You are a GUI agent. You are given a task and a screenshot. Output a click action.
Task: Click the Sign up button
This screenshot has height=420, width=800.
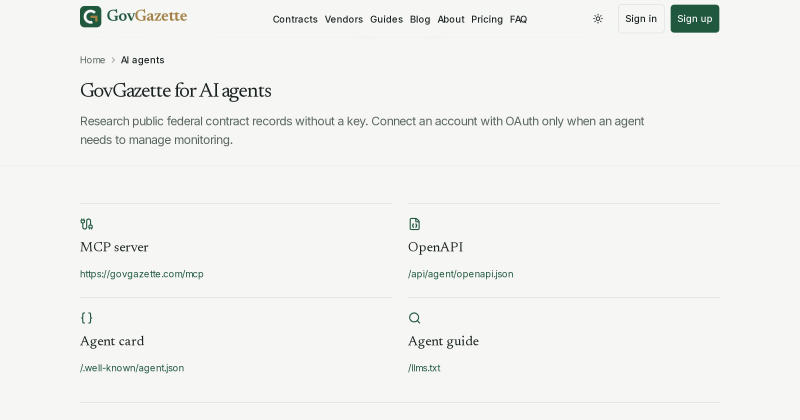pos(695,19)
